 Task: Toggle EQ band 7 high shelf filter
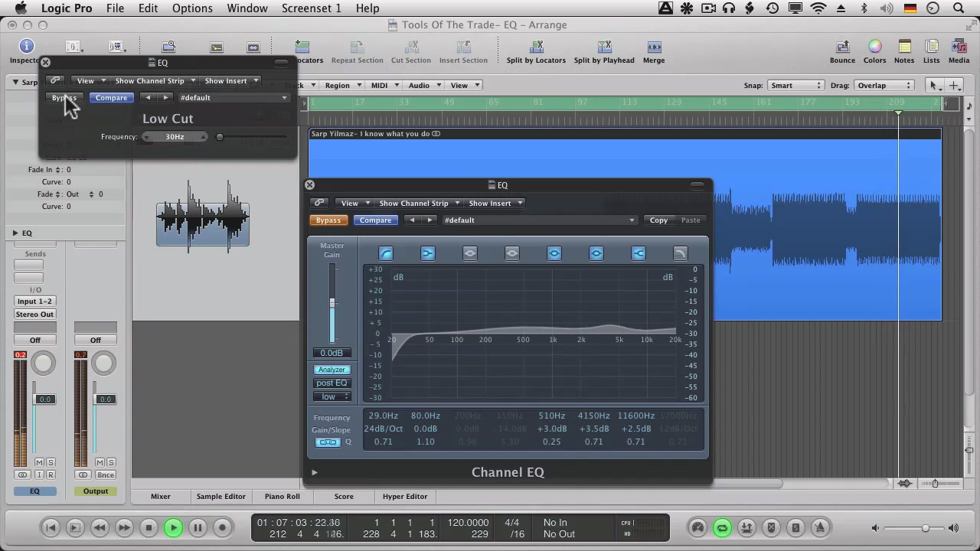(x=639, y=253)
